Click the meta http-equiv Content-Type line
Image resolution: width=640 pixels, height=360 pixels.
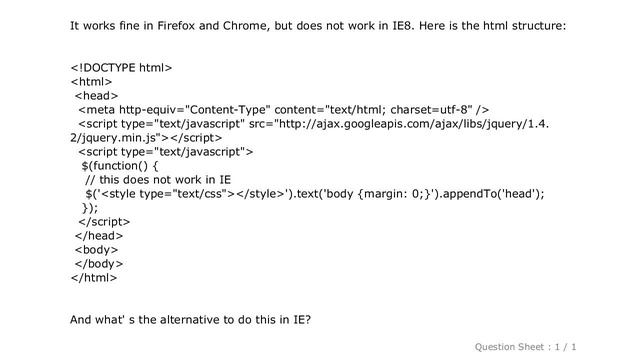tap(284, 110)
